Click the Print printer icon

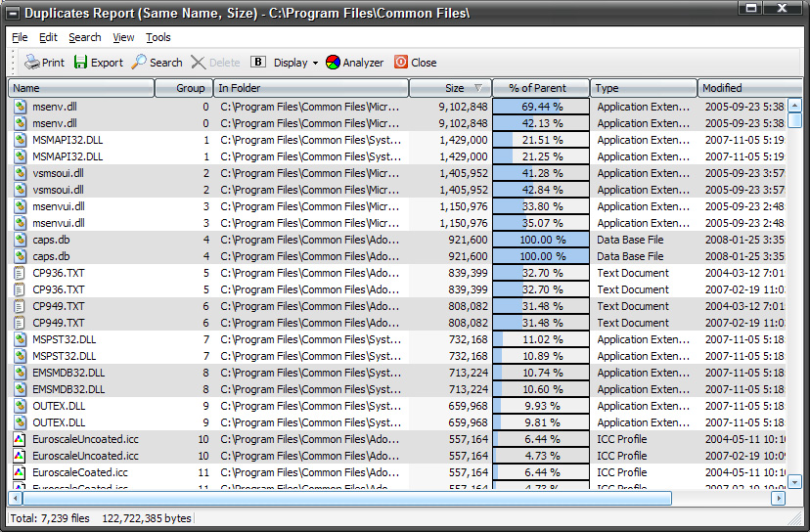[31, 63]
